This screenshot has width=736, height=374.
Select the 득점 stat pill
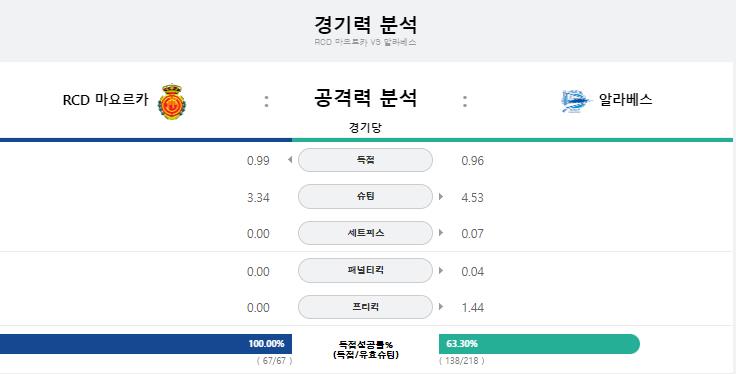point(365,160)
